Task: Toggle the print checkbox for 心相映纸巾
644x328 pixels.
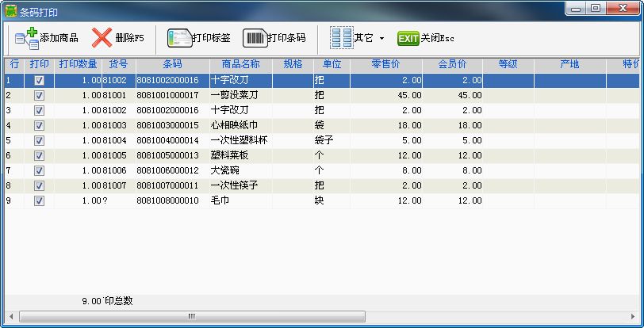Action: (x=39, y=125)
